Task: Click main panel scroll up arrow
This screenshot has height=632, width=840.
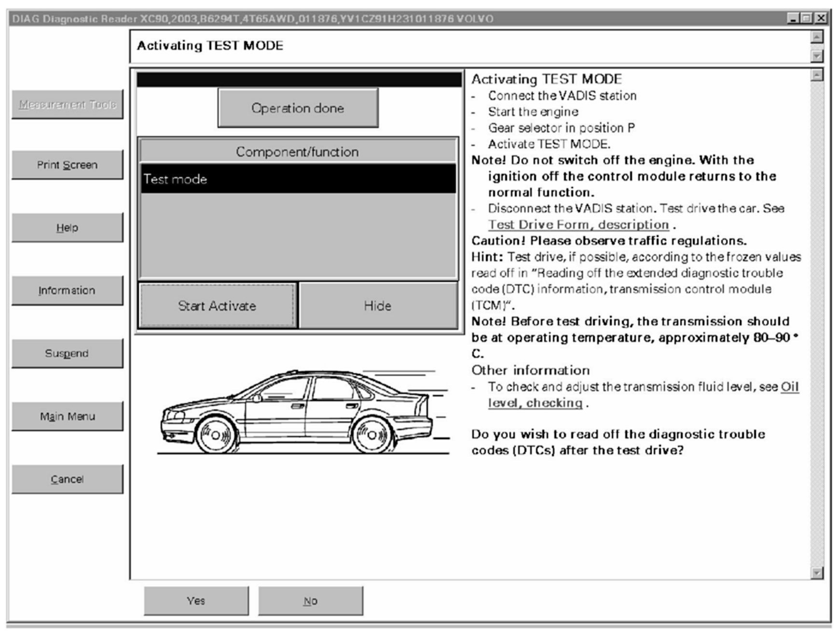Action: (817, 75)
